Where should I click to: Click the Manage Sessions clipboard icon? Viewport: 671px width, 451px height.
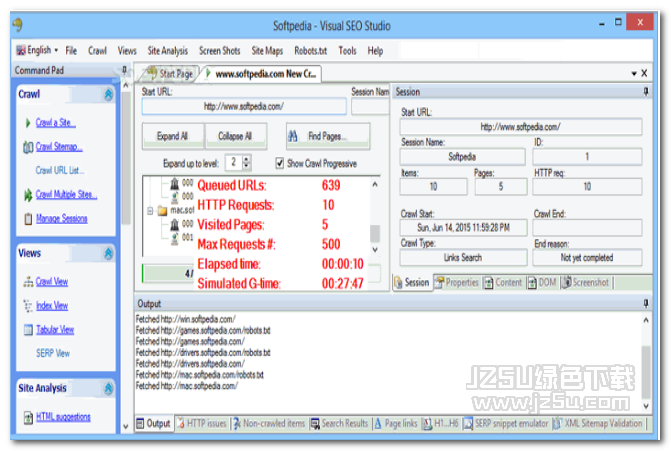28,219
